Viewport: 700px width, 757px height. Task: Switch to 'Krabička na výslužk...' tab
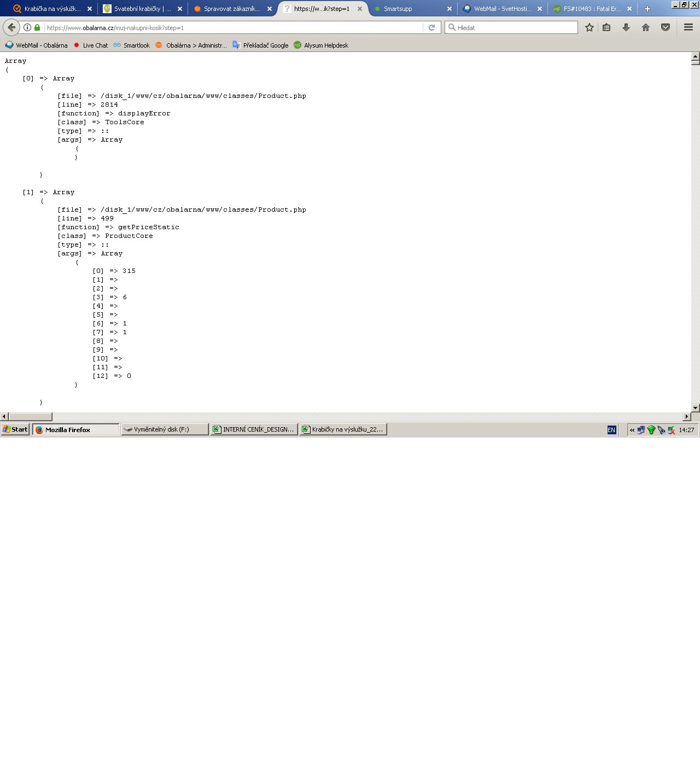[x=52, y=9]
